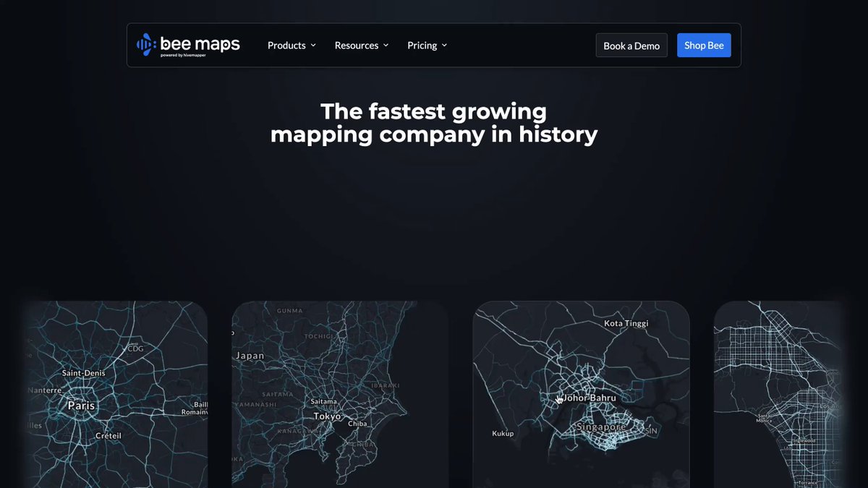Click the Shop Bee button
Viewport: 868px width, 488px height.
[x=704, y=46]
